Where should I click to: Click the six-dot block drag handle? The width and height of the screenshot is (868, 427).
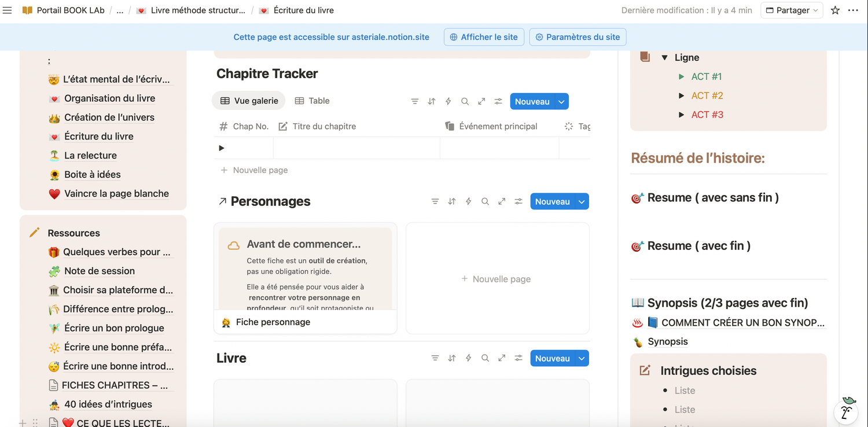pos(35,423)
